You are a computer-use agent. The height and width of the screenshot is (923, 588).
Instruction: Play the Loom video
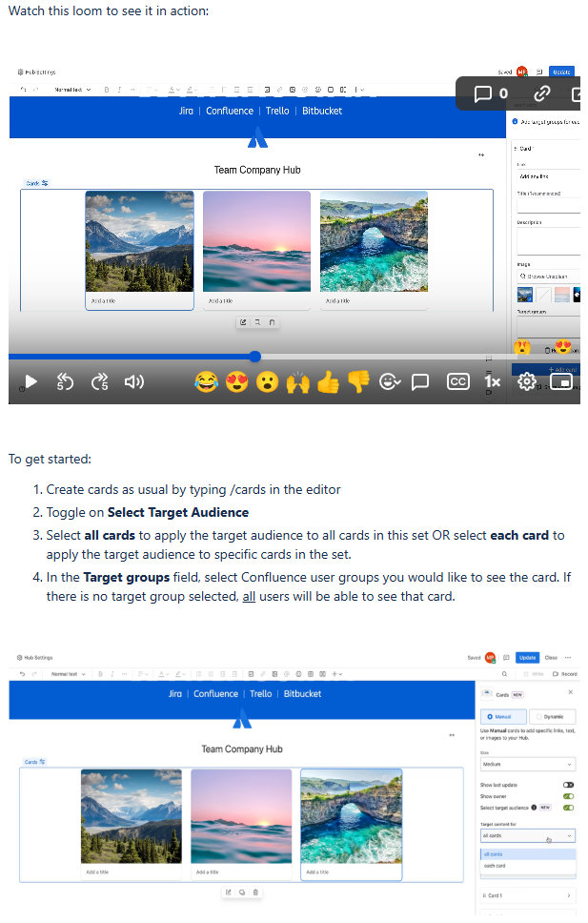click(31, 382)
